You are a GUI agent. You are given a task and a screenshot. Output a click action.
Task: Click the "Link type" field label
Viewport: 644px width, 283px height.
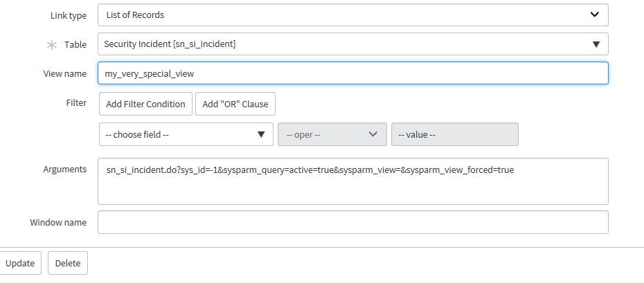click(x=69, y=15)
